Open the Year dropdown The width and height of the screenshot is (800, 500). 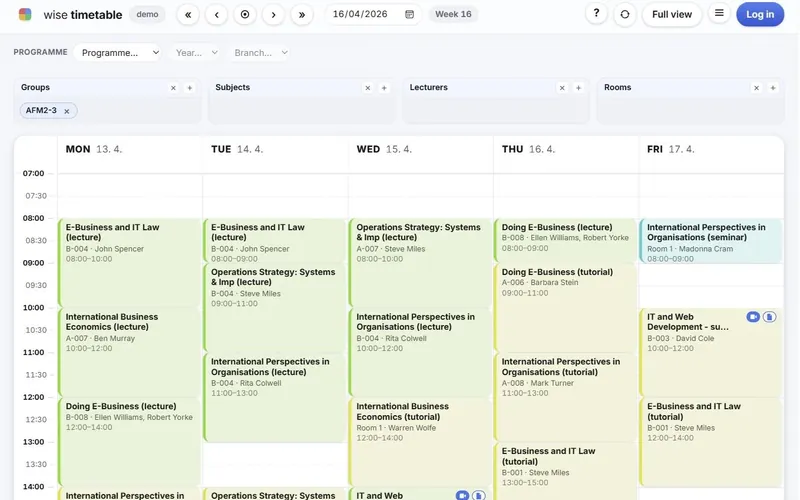point(196,53)
